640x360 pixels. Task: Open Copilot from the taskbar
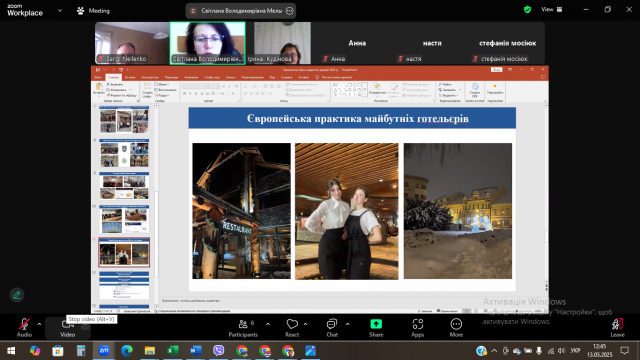[x=35, y=351]
